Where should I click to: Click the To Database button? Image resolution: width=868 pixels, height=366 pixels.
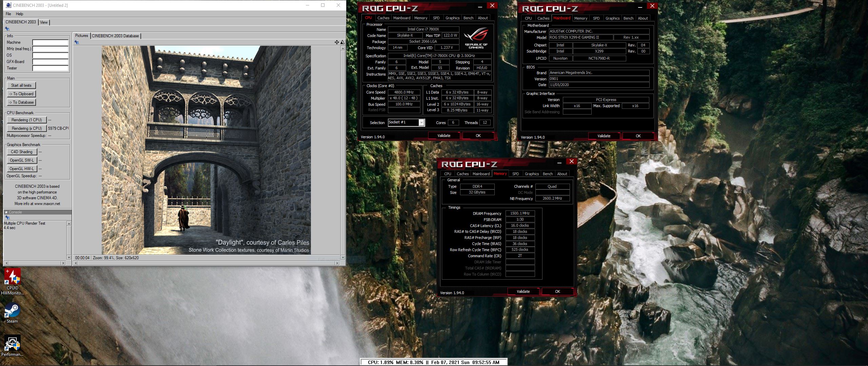[21, 102]
